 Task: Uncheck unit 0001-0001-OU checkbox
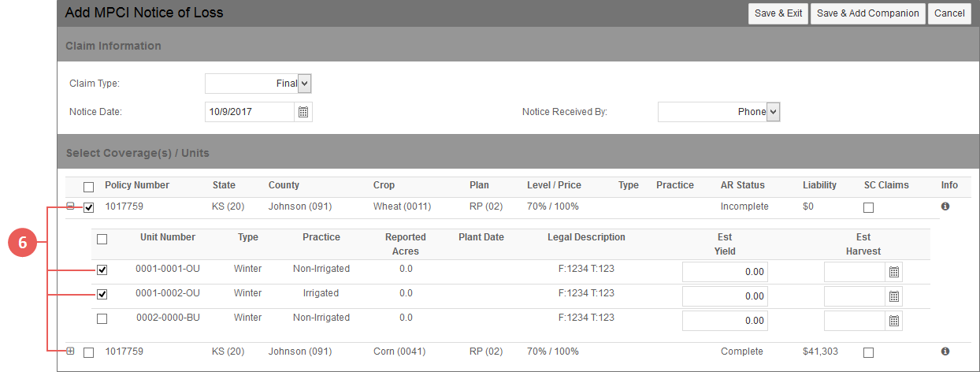click(102, 270)
